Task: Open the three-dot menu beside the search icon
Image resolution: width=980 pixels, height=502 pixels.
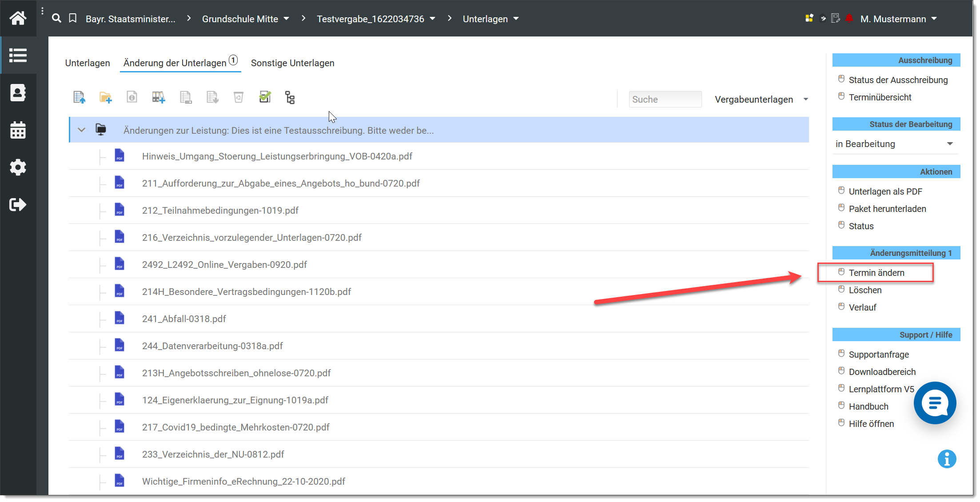Action: click(42, 11)
